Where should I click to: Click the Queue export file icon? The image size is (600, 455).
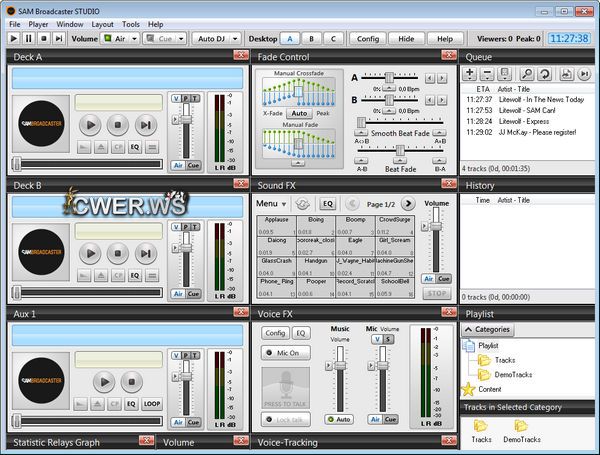click(x=566, y=73)
